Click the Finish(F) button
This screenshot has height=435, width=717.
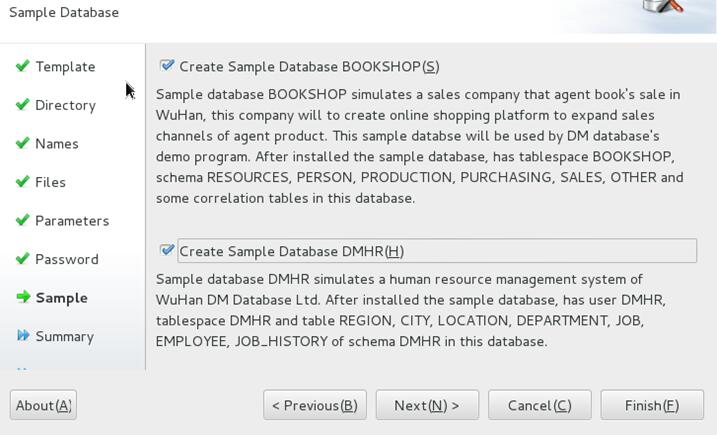click(652, 405)
